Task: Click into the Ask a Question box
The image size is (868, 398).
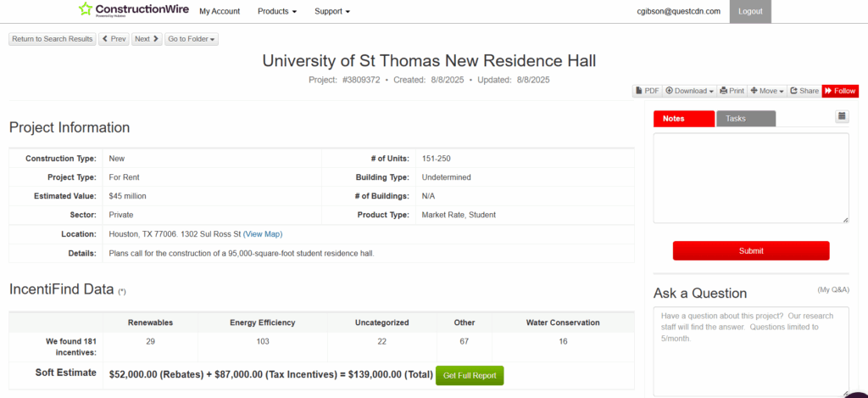Action: [x=751, y=350]
